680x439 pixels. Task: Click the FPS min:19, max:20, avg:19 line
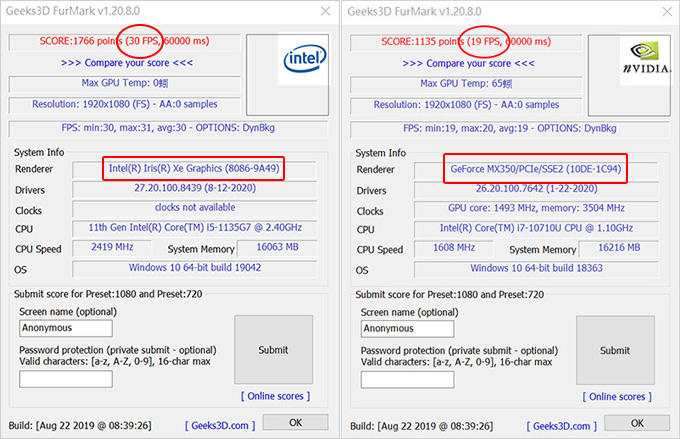point(510,128)
